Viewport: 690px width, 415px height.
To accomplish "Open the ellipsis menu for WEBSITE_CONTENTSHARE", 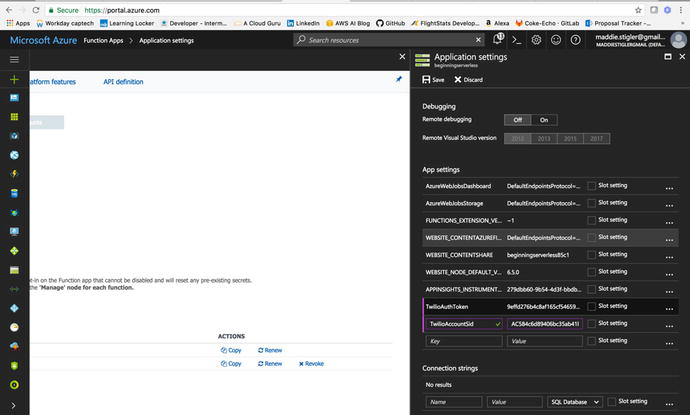I will 669,256.
